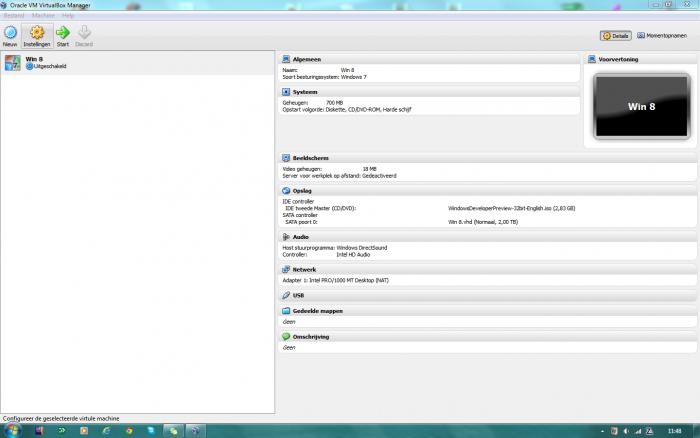The image size is (700, 438).
Task: Click the Systeem section icon
Action: point(286,92)
